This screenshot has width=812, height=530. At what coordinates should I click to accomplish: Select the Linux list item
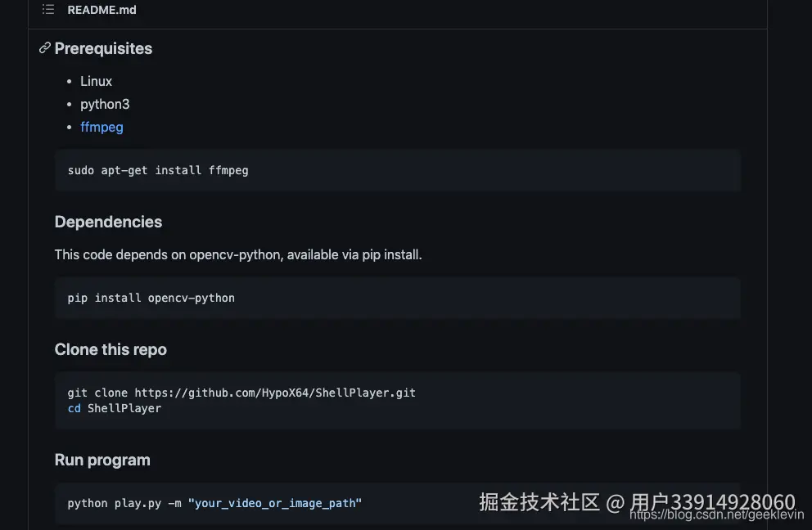[x=96, y=81]
